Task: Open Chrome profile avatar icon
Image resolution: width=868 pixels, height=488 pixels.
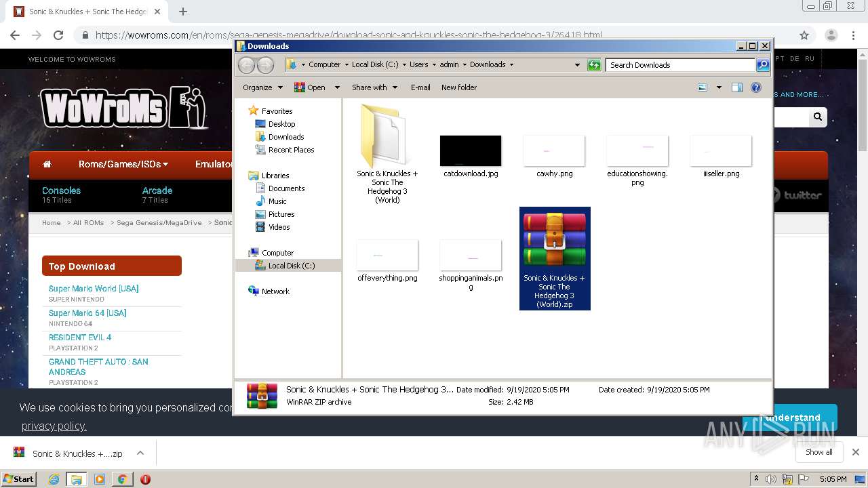Action: pos(831,35)
